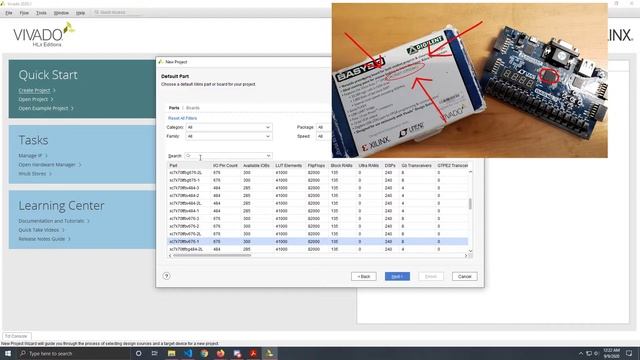Image resolution: width=640 pixels, height=360 pixels.
Task: Sort by LUT Elements column header
Action: click(x=289, y=165)
